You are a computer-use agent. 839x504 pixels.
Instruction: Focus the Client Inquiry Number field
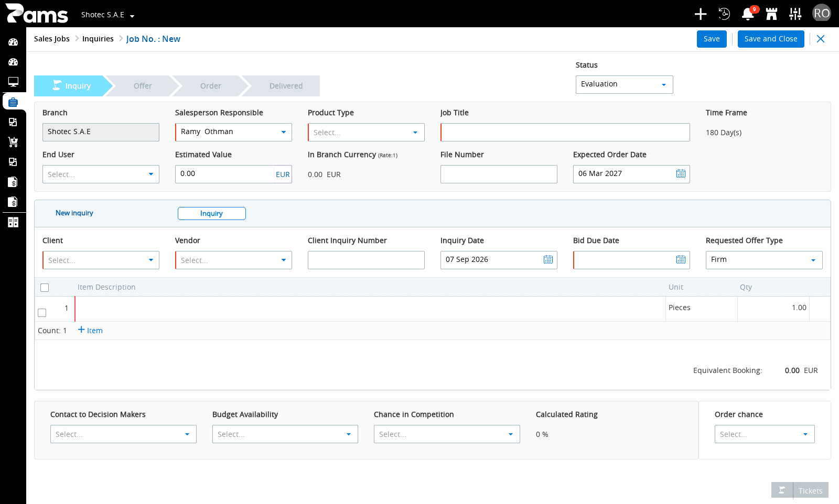click(x=366, y=260)
